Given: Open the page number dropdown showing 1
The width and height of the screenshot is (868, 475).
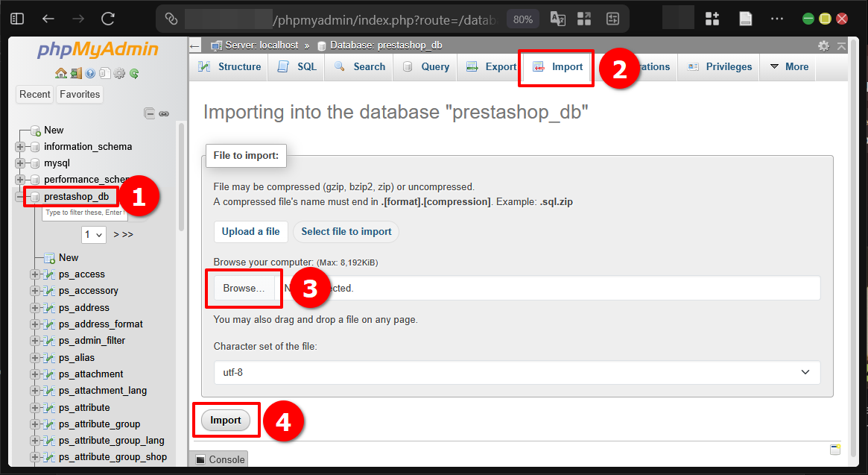Looking at the screenshot, I should [93, 233].
